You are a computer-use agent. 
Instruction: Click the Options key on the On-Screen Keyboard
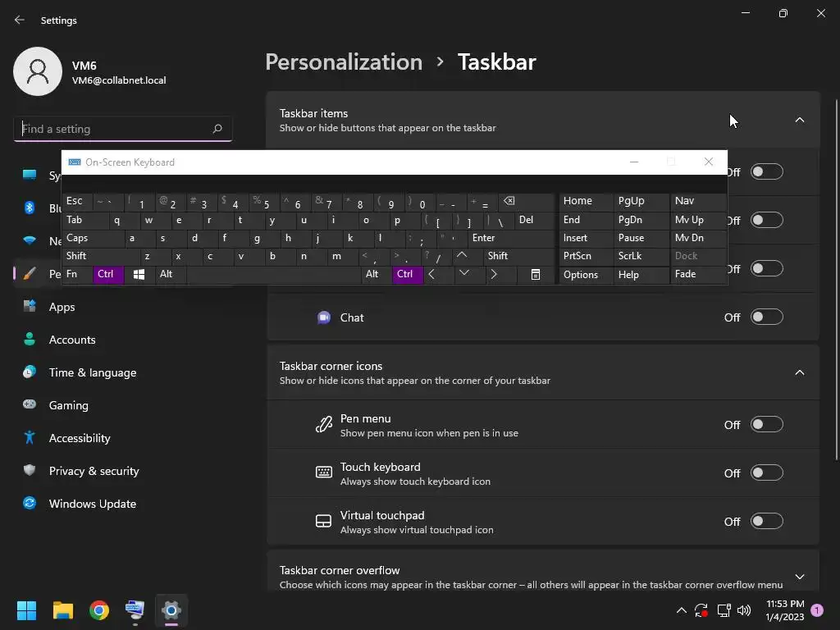[586, 274]
